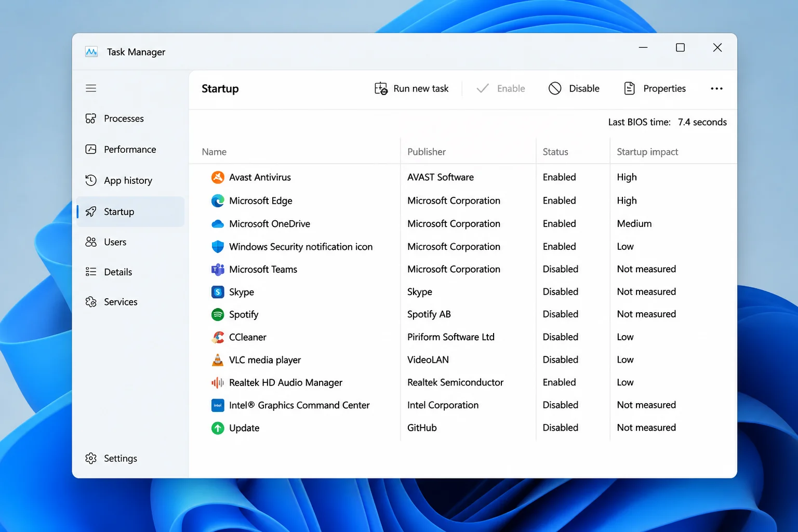This screenshot has height=532, width=798.
Task: Click the Intel Graphics Command Center icon
Action: [218, 405]
